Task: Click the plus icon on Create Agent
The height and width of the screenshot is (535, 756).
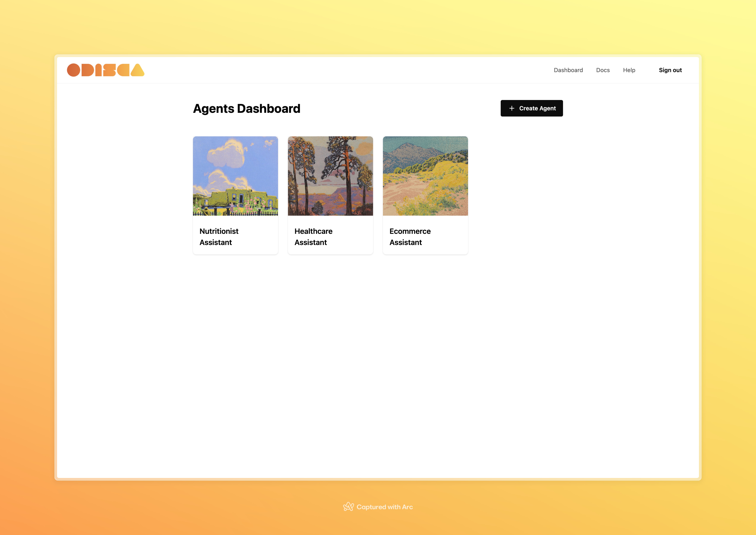Action: 511,108
